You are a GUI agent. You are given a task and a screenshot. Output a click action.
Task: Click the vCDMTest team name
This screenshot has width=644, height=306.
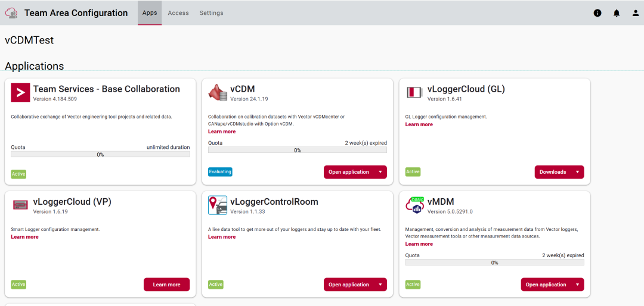(x=29, y=40)
